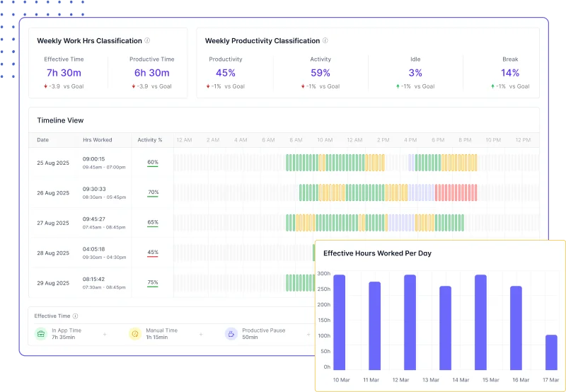Select the Activity % column header
This screenshot has height=392, width=566.
click(x=150, y=140)
